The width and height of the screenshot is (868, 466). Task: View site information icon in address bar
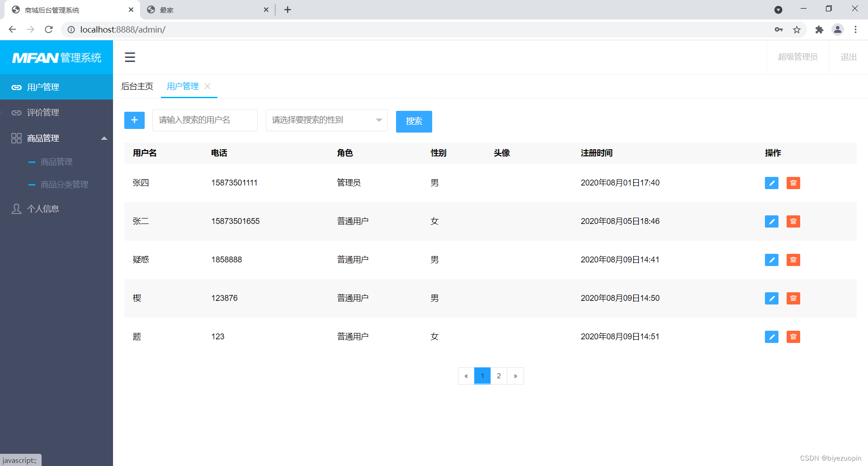coord(71,29)
